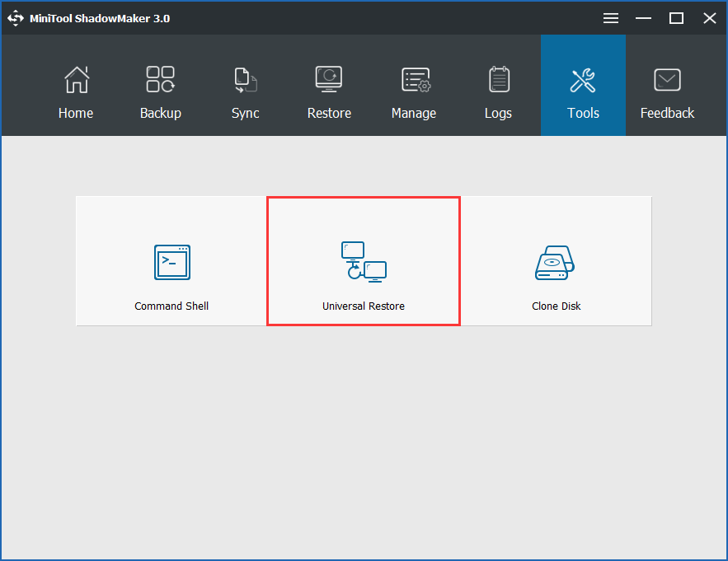
Task: Open Manage via its checklist-gear icon
Action: pos(414,80)
